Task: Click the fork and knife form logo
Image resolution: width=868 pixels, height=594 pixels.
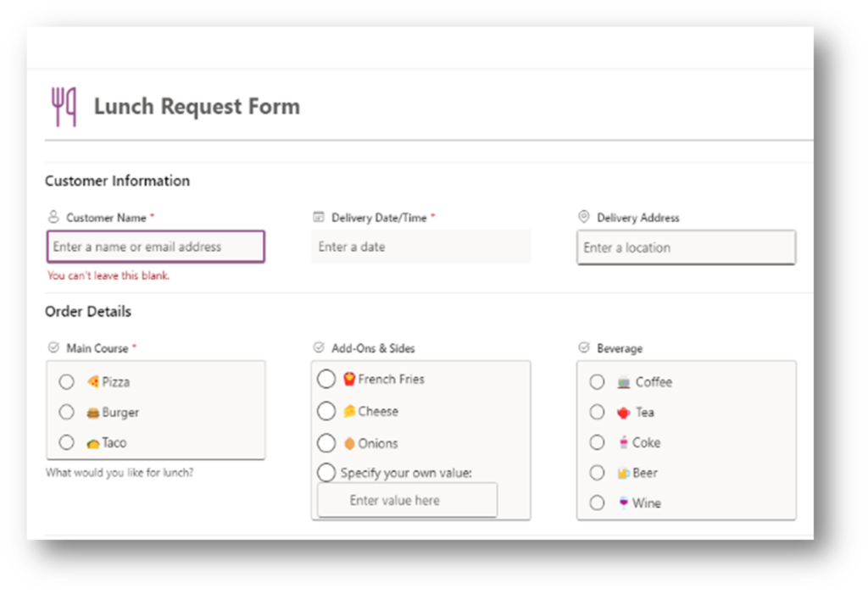Action: click(64, 105)
